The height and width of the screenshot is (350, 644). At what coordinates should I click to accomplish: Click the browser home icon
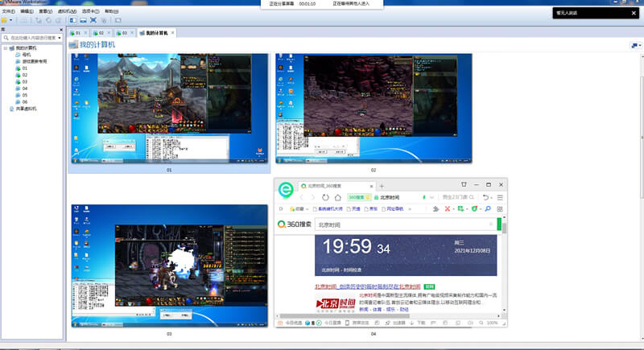tap(337, 197)
